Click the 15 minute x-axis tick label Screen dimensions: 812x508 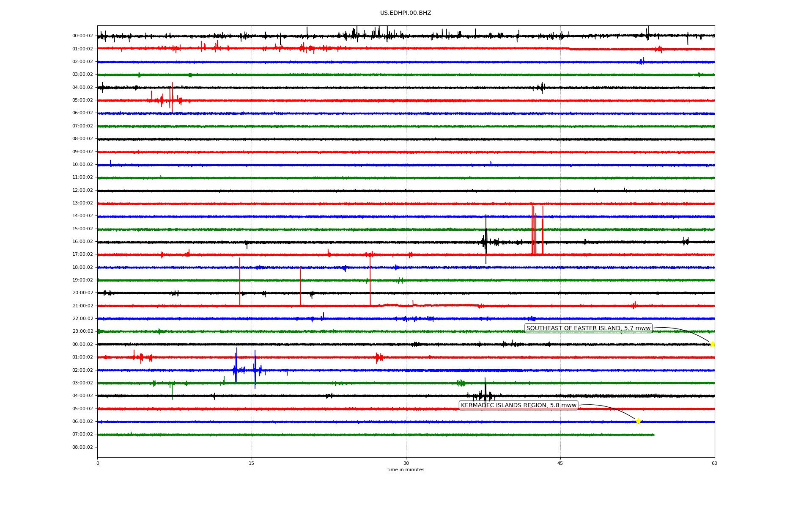pyautogui.click(x=252, y=464)
